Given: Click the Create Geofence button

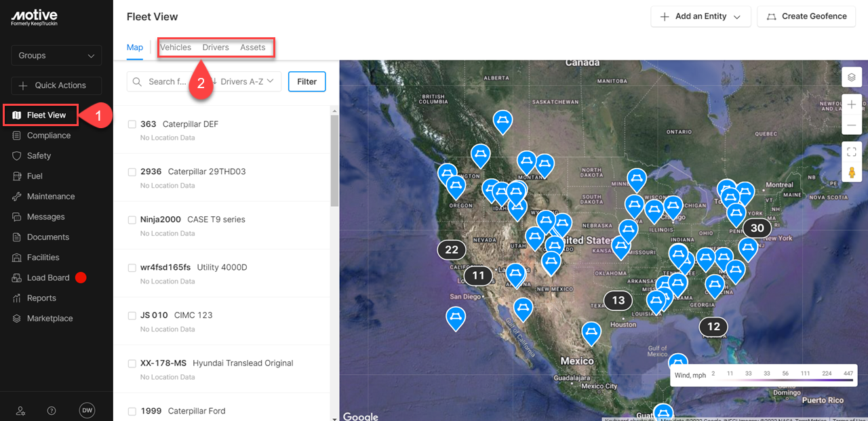Looking at the screenshot, I should coord(806,16).
